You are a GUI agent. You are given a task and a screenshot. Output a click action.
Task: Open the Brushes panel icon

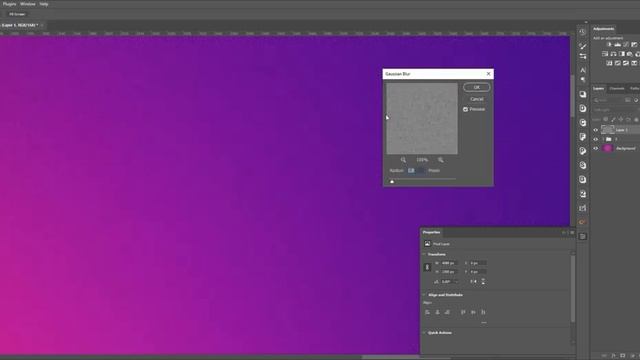coord(583,46)
